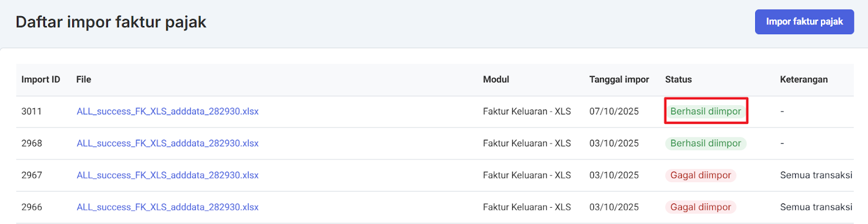Select the "Modul" column header

(x=496, y=79)
